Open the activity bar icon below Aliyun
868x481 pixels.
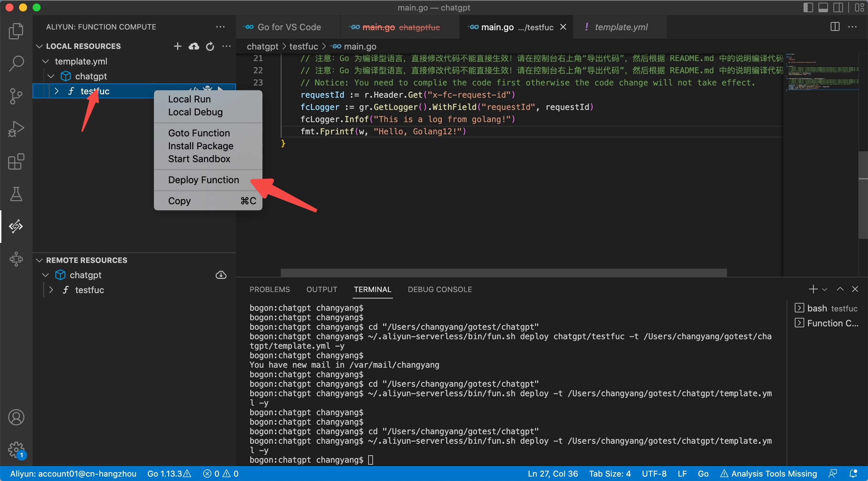click(x=16, y=259)
